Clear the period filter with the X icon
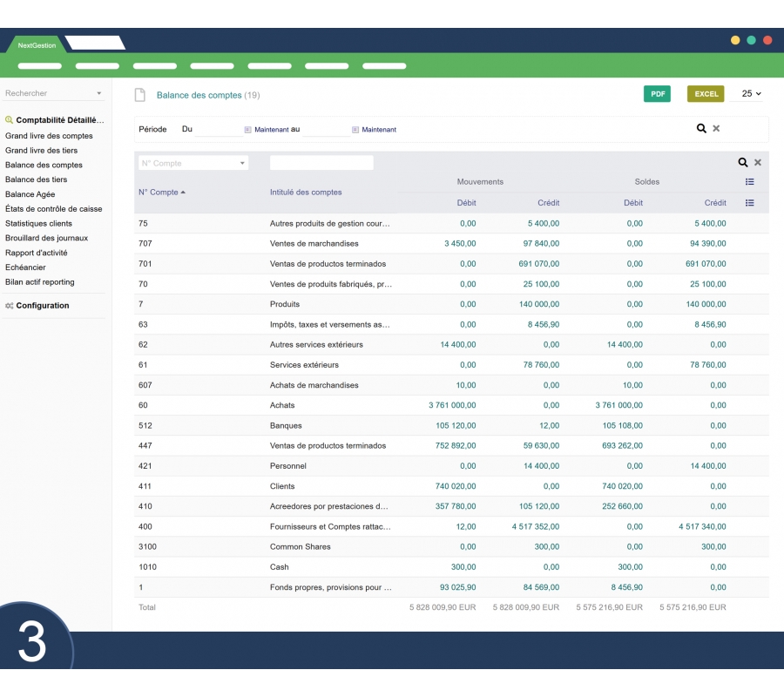The image size is (784, 697). coord(716,129)
